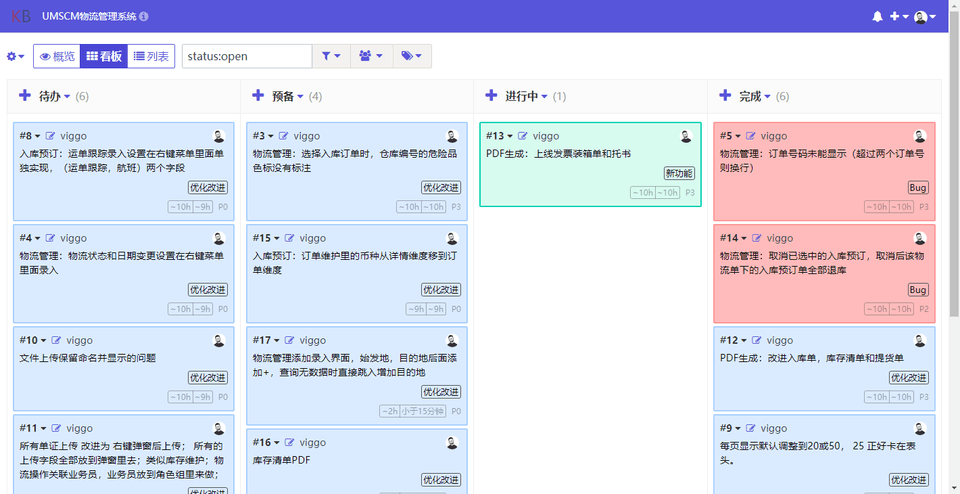Edit task #16 with its pencil icon
Screen dimensions: 960x494
pos(290,443)
